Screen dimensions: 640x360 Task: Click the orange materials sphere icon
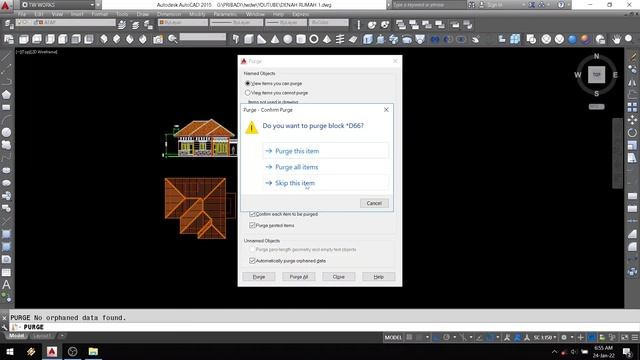coord(585,39)
